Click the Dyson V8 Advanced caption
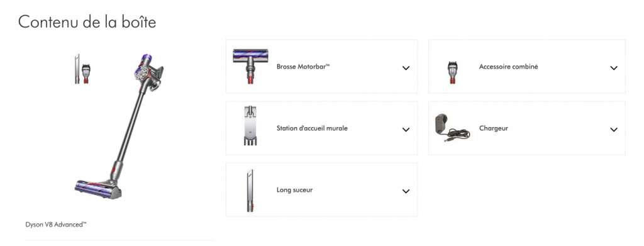 coord(56,225)
